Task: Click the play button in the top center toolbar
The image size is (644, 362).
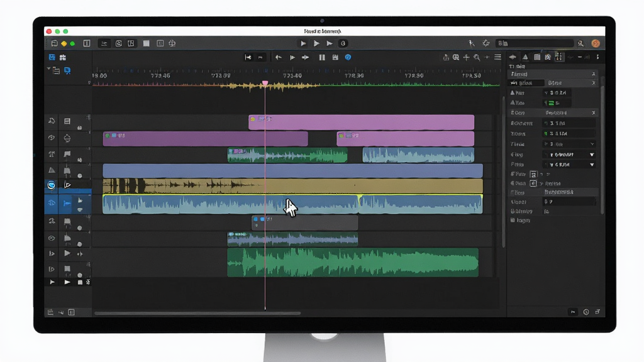Action: (x=303, y=43)
